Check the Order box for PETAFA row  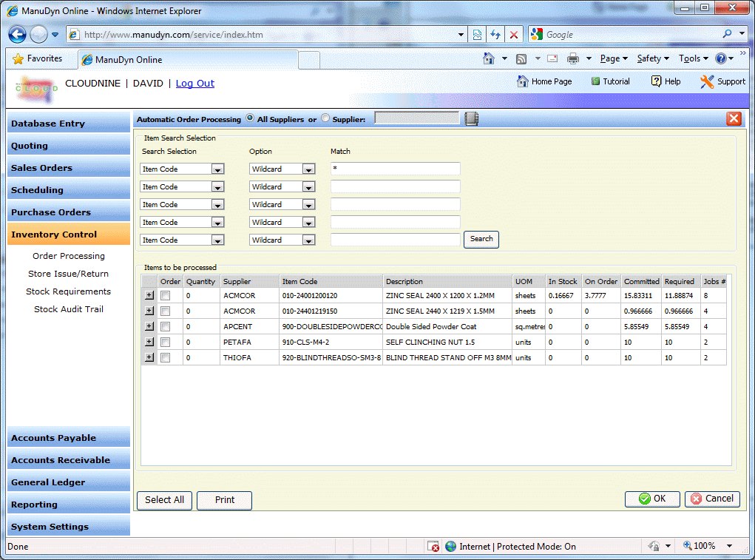click(166, 343)
